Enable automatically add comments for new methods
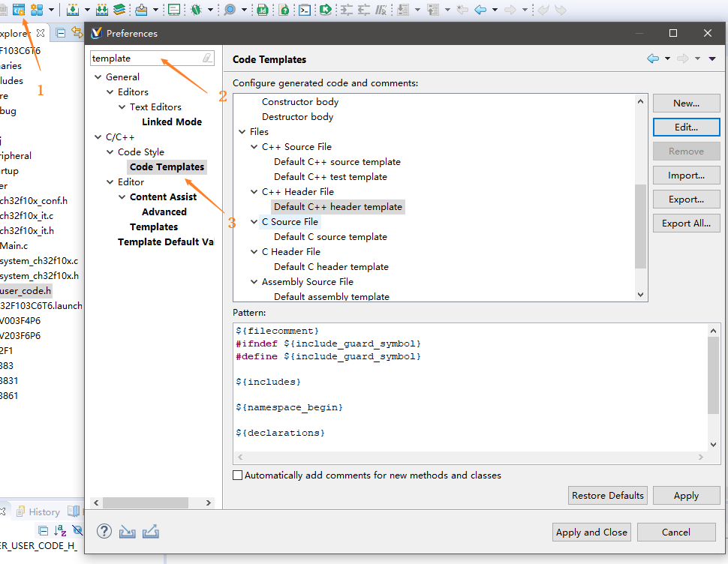 237,475
